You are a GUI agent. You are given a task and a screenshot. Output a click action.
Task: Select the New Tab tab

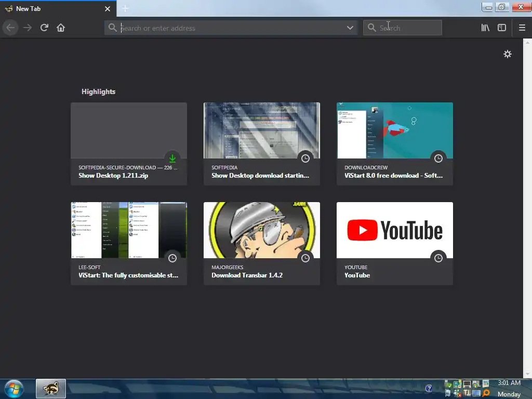(x=58, y=9)
